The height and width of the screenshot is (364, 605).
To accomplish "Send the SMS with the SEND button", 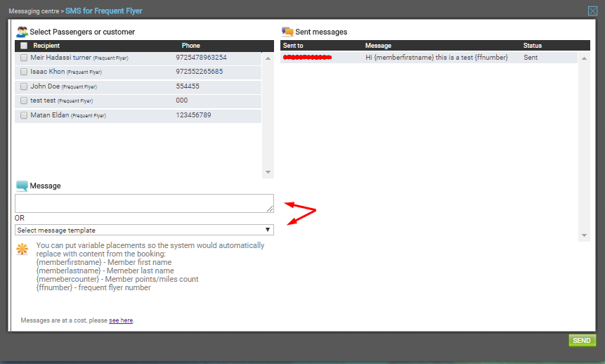I will click(x=583, y=340).
